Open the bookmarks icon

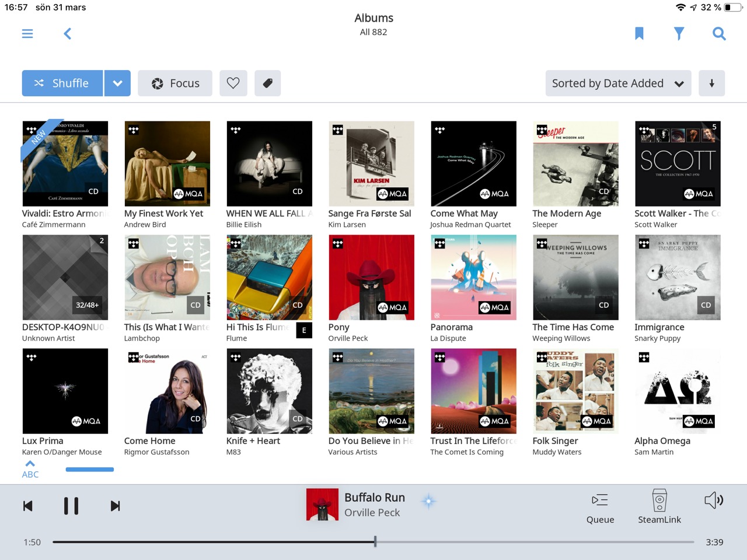[639, 34]
